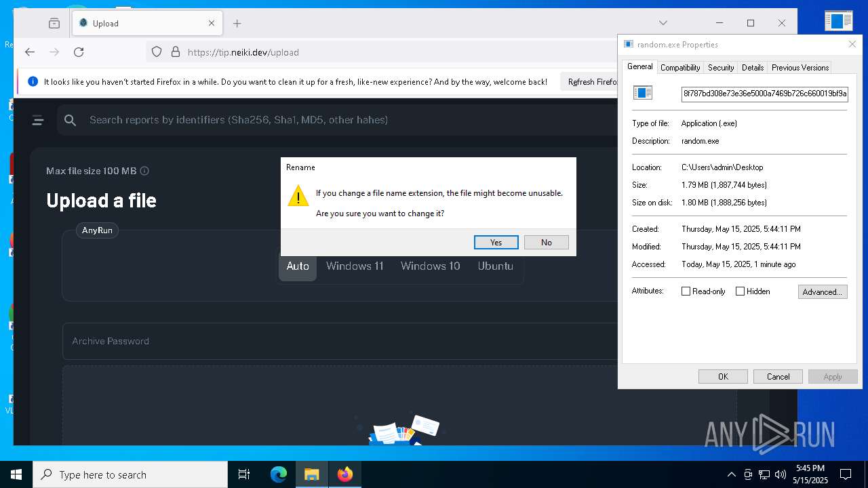Go back in Firefox
868x488 pixels.
(30, 52)
